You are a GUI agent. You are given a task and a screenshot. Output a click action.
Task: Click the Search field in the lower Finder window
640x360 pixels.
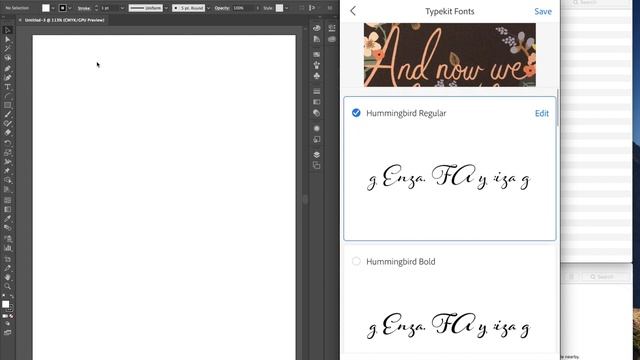click(x=605, y=277)
